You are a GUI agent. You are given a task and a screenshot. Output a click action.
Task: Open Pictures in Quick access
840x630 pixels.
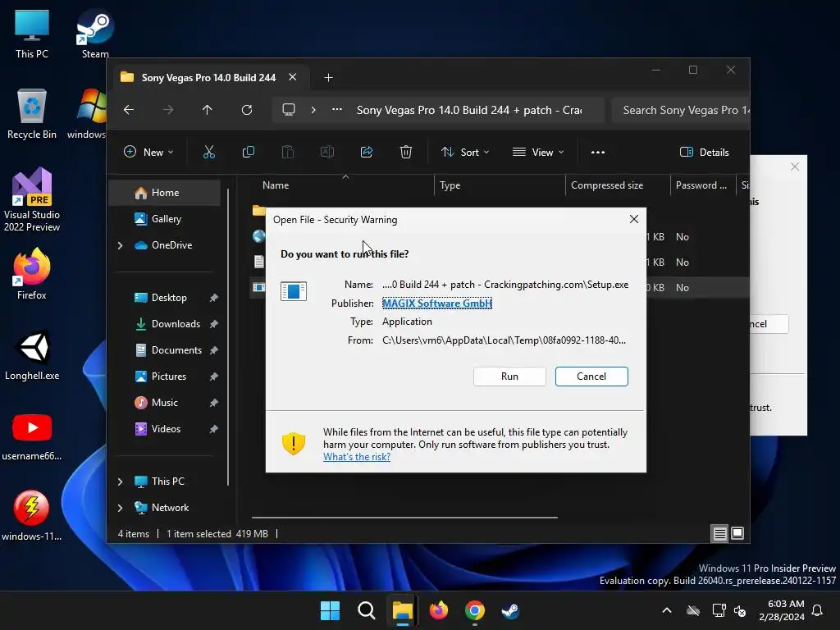(169, 376)
